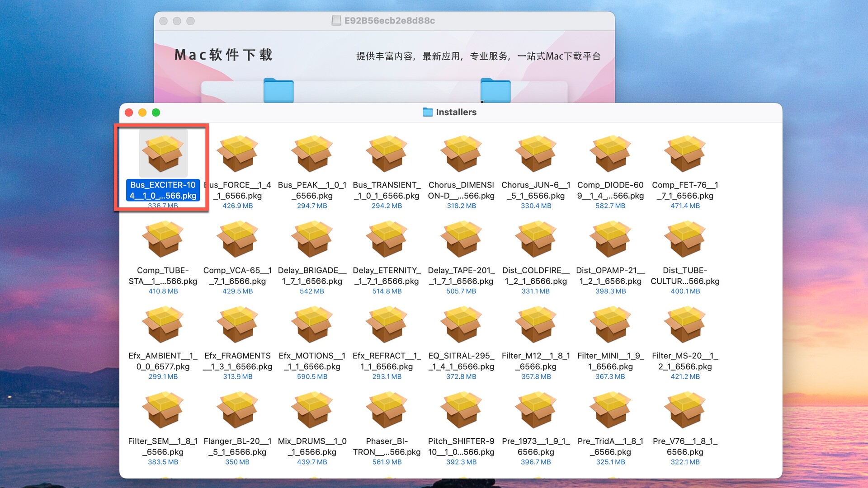Screen dimensions: 868x488
Task: Click the Flanger_BL-20 package icon
Action: tap(237, 410)
